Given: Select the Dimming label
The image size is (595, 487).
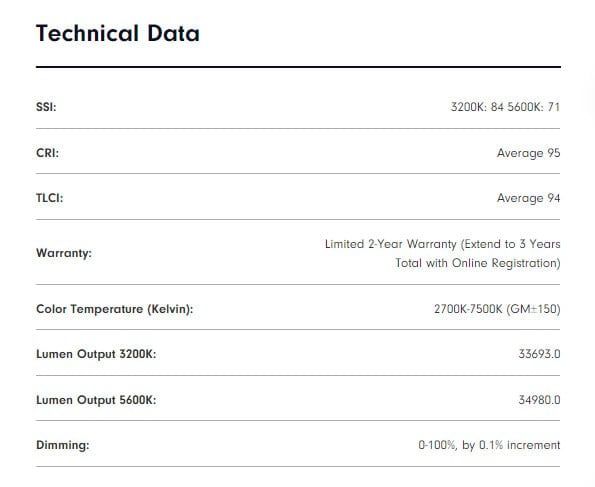Looking at the screenshot, I should (63, 445).
